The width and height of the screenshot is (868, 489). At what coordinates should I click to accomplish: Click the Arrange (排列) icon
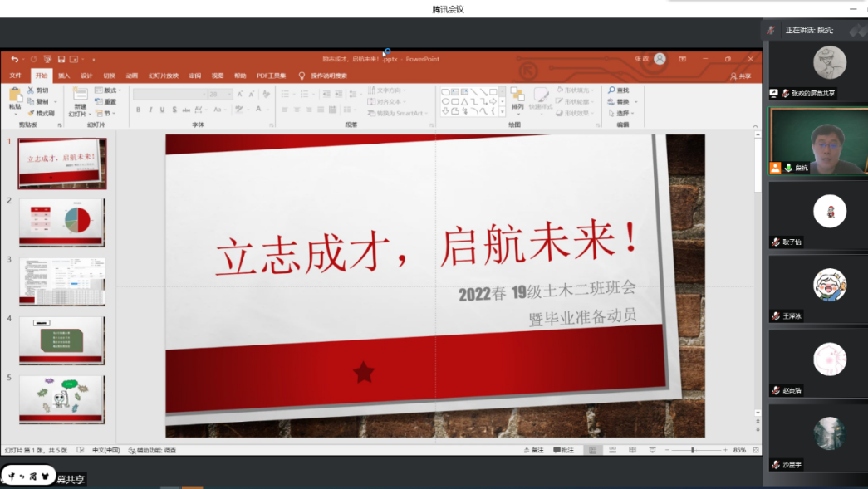click(x=517, y=97)
